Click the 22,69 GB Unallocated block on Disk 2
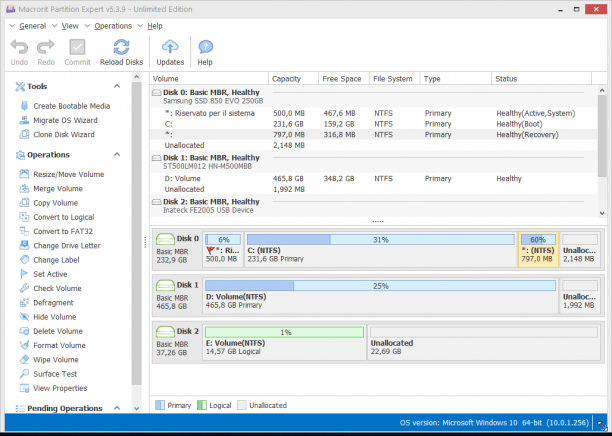This screenshot has width=612, height=436. pos(484,342)
